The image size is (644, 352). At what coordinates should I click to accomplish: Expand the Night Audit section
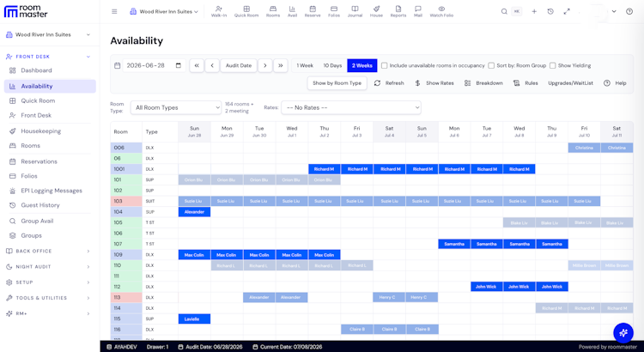point(48,266)
